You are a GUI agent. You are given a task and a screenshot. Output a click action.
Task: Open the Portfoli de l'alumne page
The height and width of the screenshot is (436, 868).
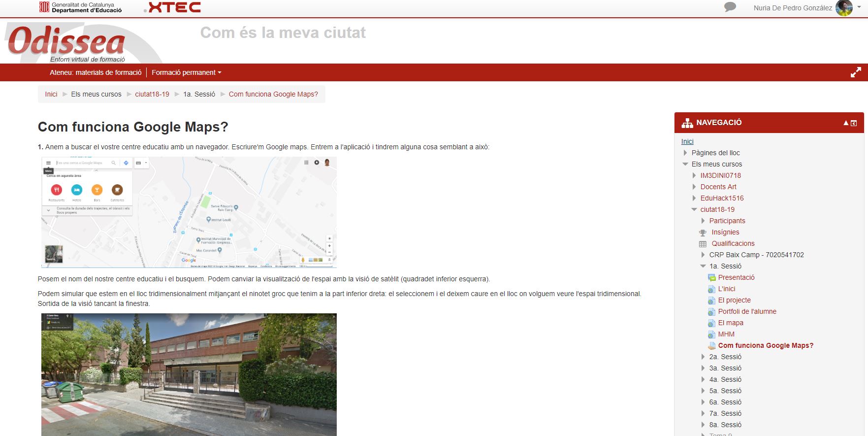[747, 311]
